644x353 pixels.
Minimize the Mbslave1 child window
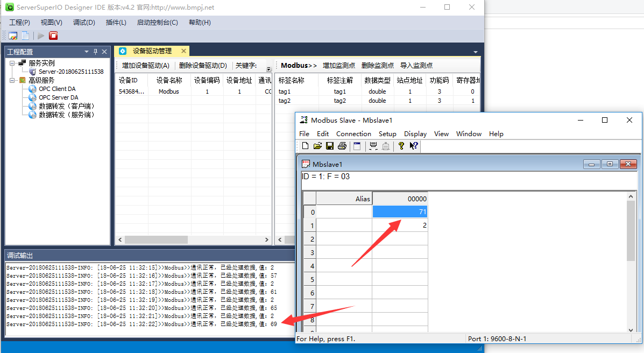[591, 164]
